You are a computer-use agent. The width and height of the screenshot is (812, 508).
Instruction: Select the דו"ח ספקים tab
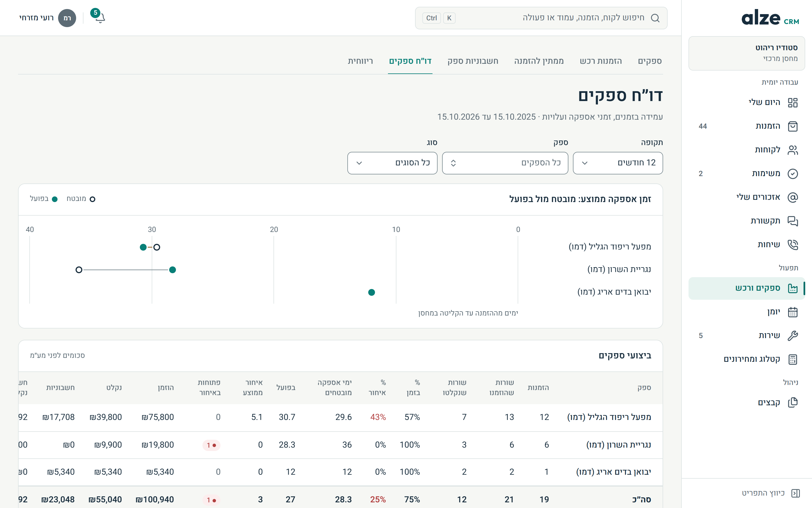(x=410, y=61)
